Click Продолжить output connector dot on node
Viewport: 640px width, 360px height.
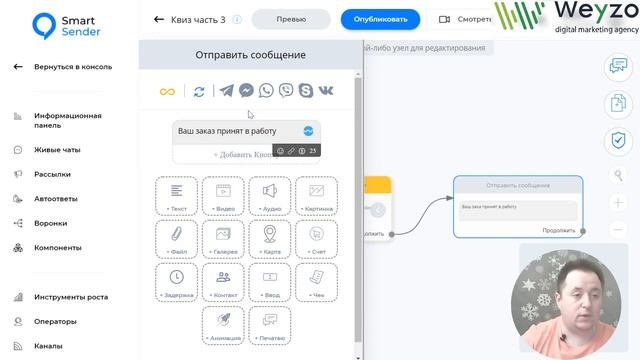click(x=583, y=231)
